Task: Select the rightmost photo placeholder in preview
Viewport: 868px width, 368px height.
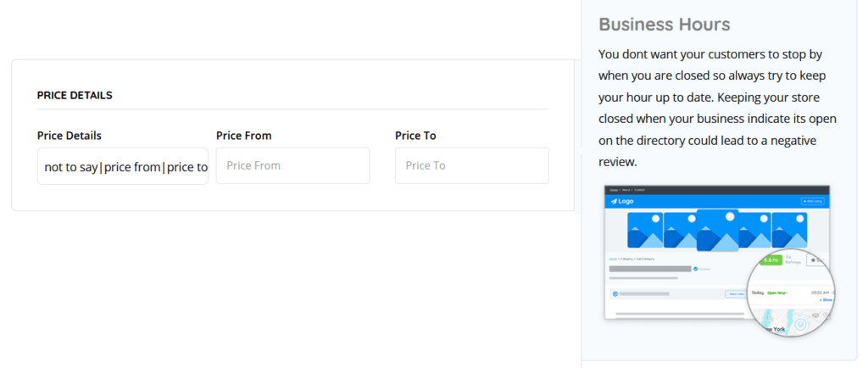Action: tap(789, 229)
